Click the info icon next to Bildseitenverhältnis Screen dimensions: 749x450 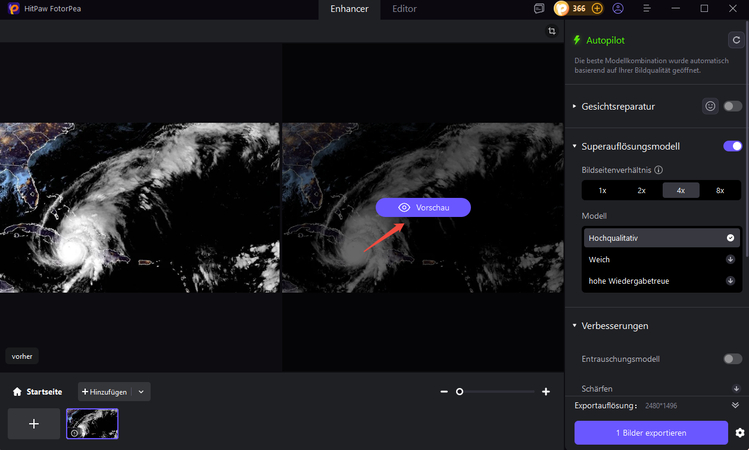(x=659, y=170)
